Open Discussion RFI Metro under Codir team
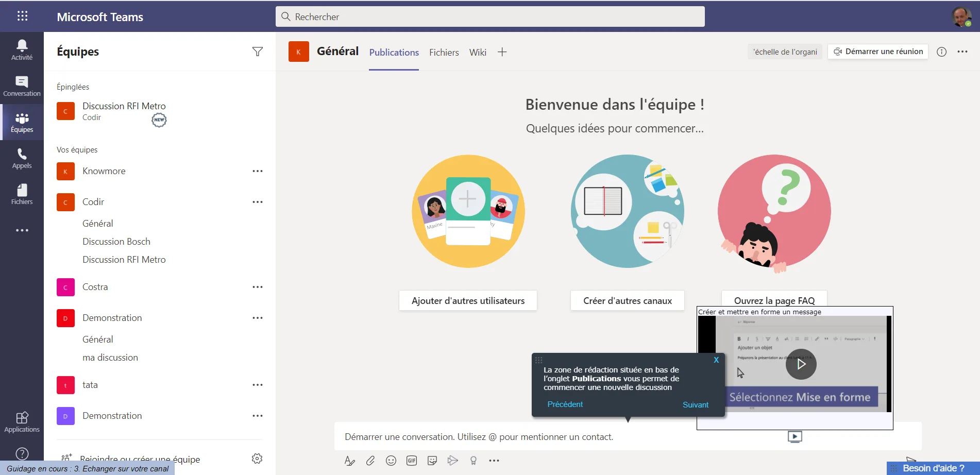 coord(124,260)
